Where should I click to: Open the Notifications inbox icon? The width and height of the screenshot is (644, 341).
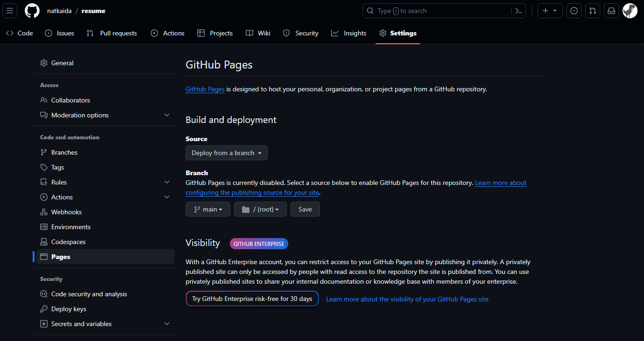click(x=611, y=11)
